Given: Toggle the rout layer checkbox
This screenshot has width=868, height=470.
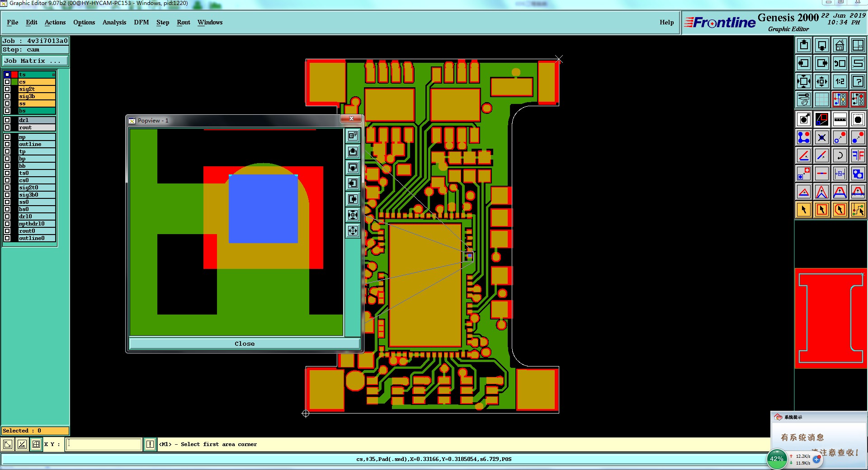Looking at the screenshot, I should [7, 127].
